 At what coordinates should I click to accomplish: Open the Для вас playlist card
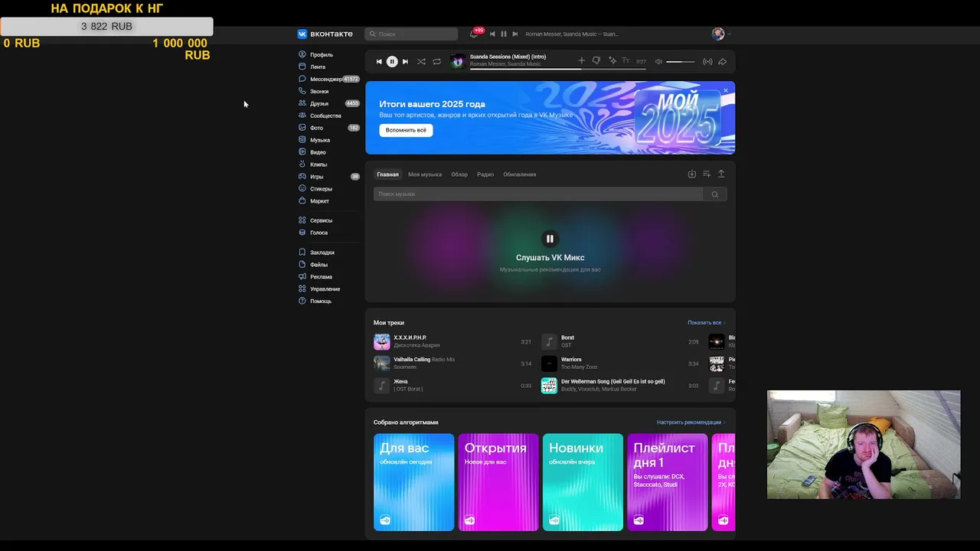[x=414, y=482]
